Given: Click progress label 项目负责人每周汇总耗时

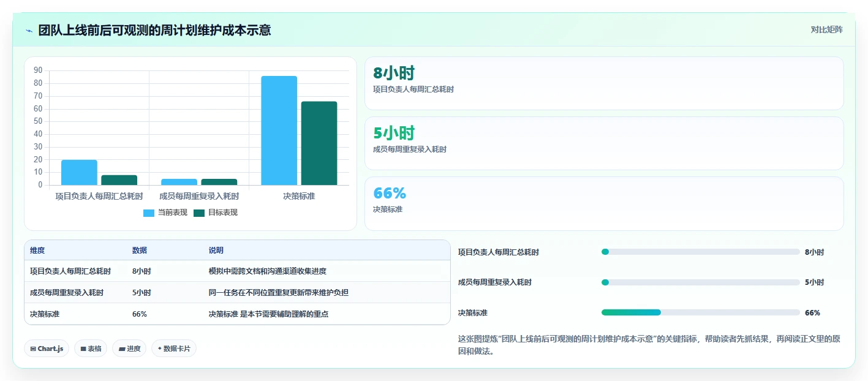Looking at the screenshot, I should [x=499, y=252].
